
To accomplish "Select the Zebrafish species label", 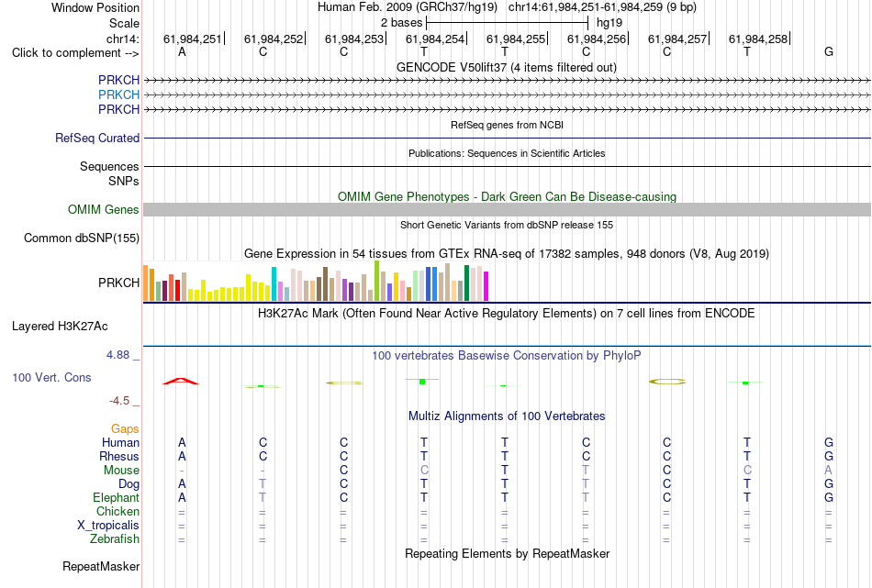I will (115, 539).
